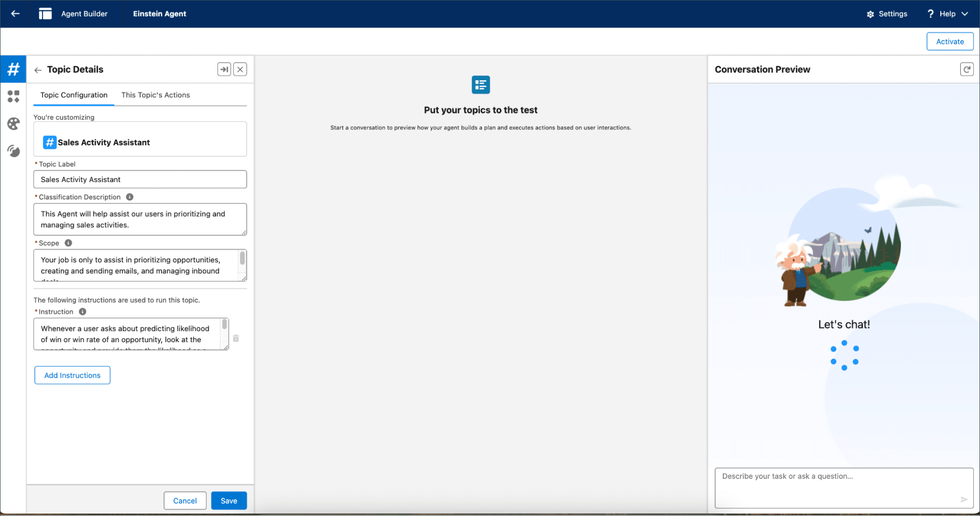The width and height of the screenshot is (980, 516).
Task: Click the Let's chat! text
Action: click(844, 324)
